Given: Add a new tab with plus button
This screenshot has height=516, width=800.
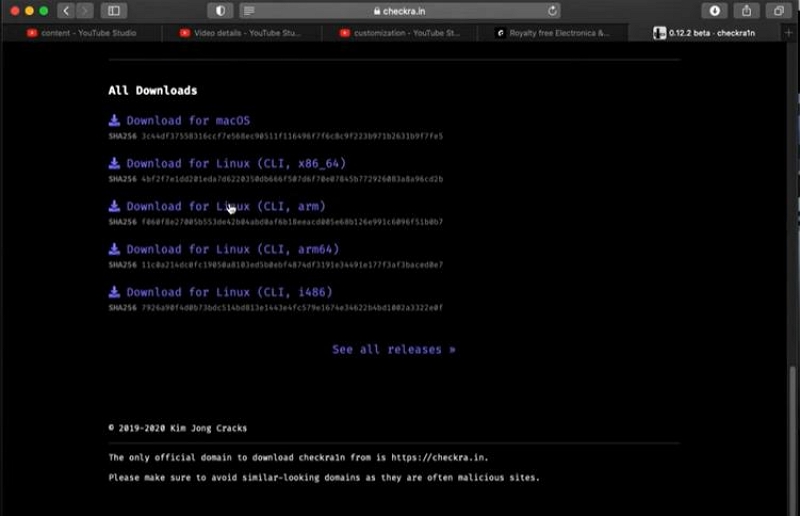Looking at the screenshot, I should [789, 32].
